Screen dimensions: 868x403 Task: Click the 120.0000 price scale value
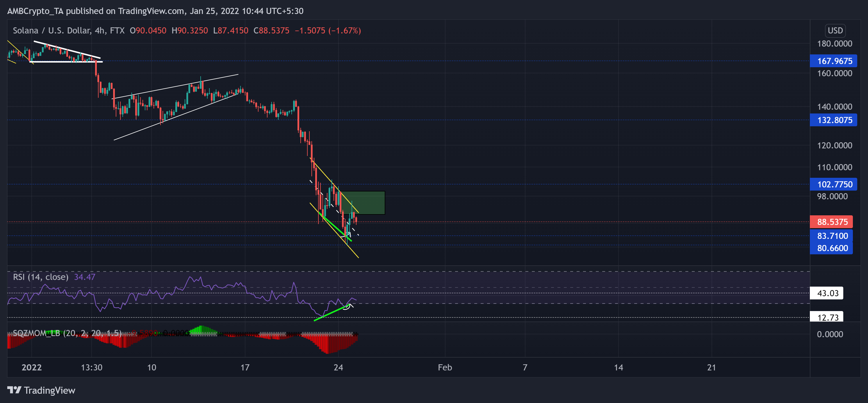pos(834,145)
